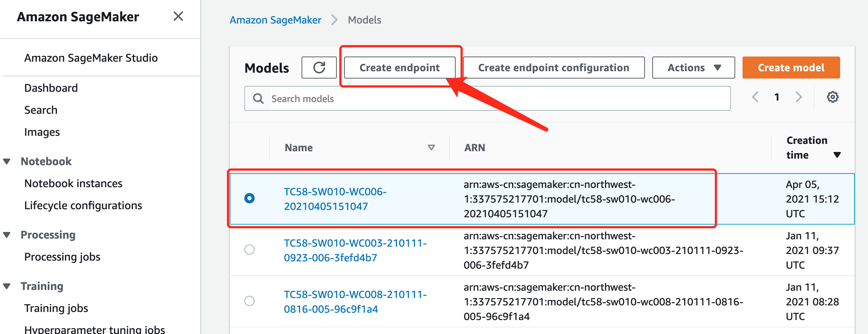Click ARN ending wc006-20210405151047
This screenshot has height=334, width=868.
[x=569, y=199]
